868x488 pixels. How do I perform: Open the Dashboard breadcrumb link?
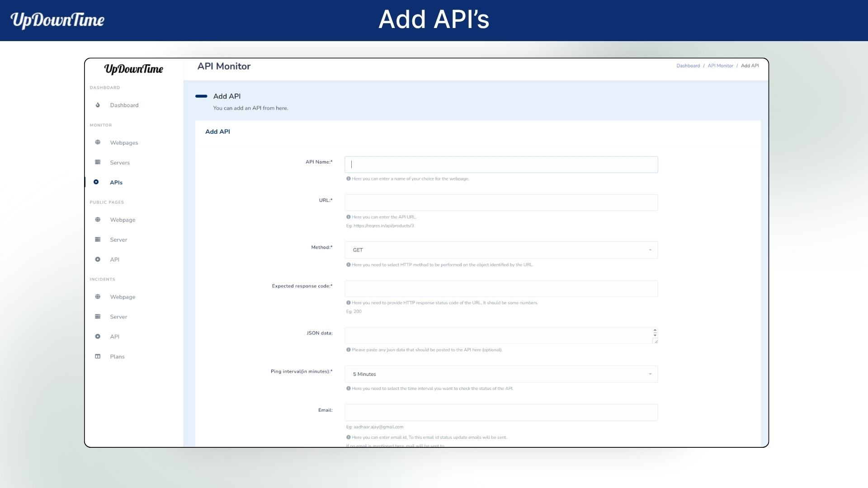[688, 66]
